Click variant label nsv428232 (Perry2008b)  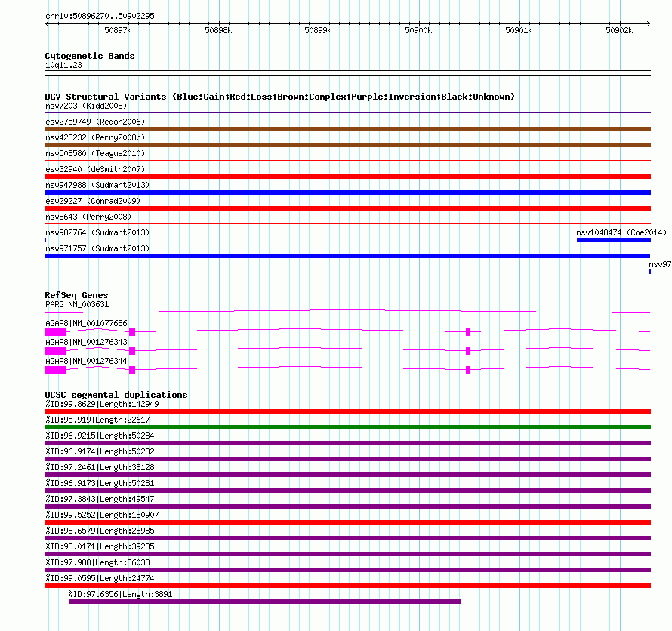[95, 137]
